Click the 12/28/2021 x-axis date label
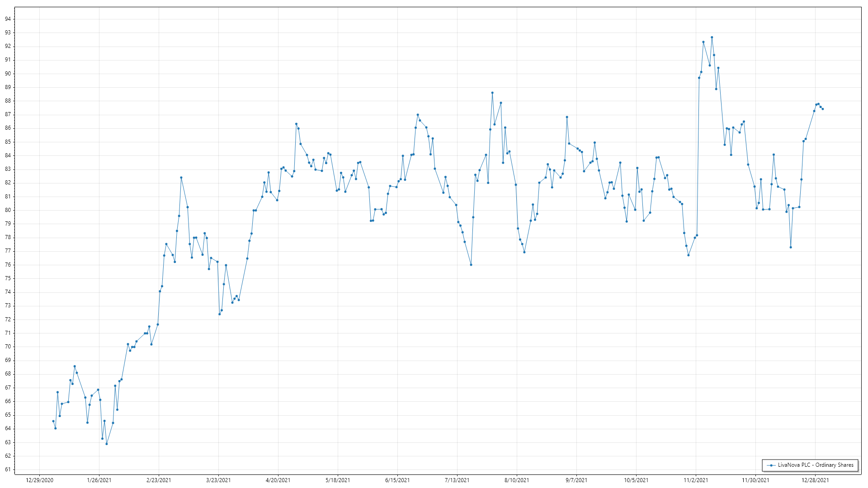 [x=815, y=480]
